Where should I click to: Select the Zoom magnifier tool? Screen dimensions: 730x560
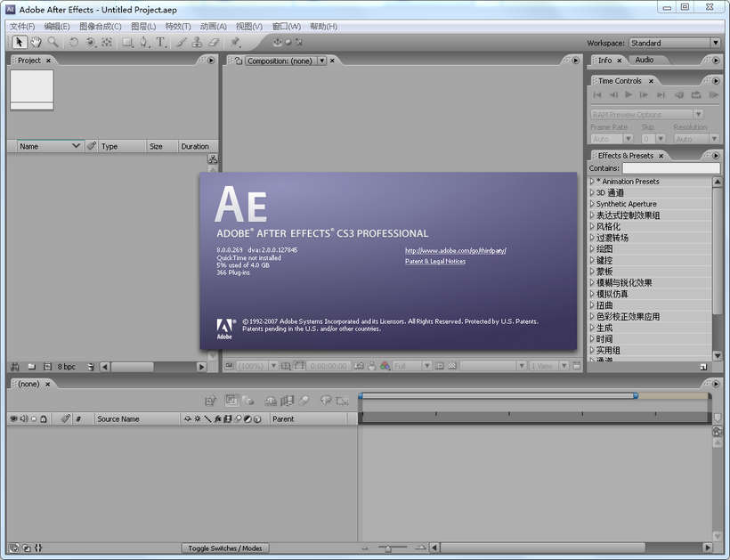click(x=53, y=43)
